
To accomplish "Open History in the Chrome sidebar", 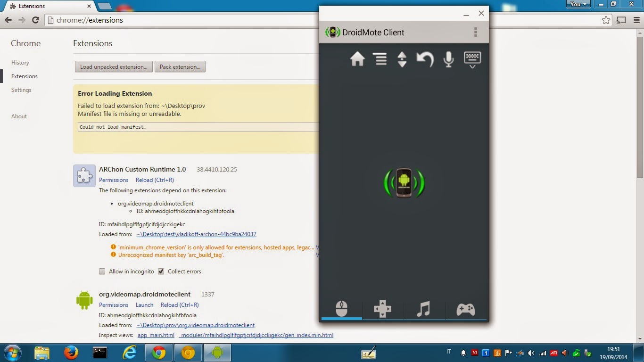I will tap(20, 63).
